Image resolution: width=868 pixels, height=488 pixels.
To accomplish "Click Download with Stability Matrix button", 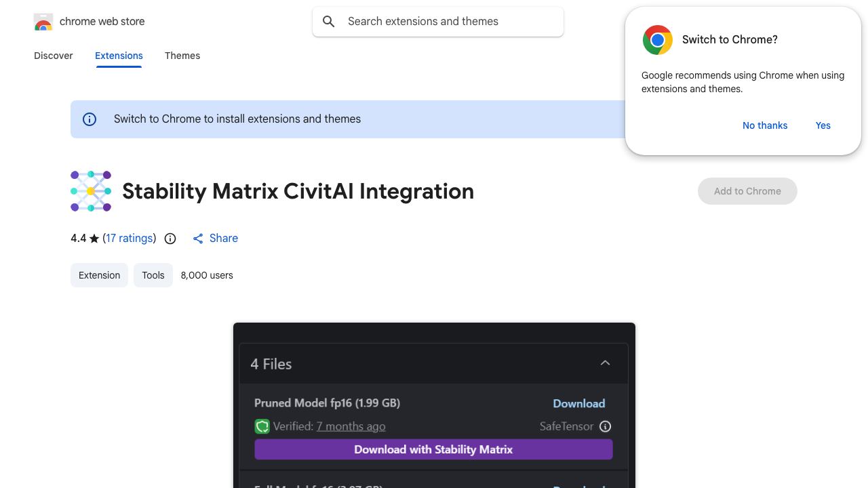I will tap(433, 449).
